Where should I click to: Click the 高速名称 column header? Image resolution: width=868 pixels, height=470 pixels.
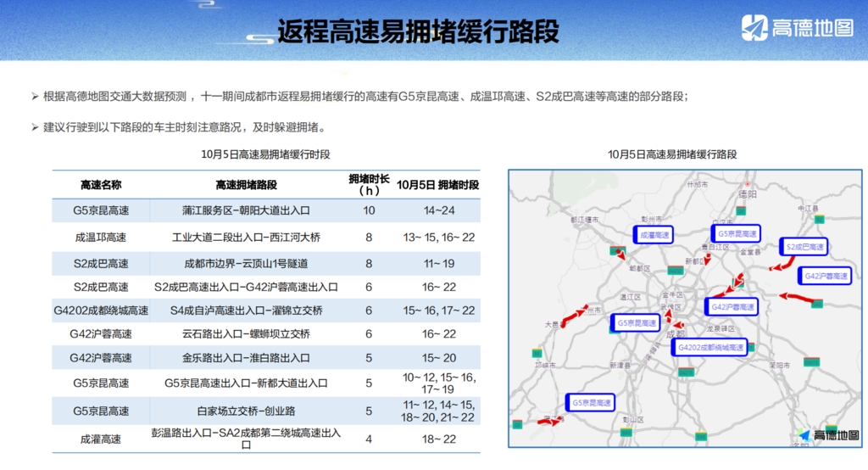101,185
